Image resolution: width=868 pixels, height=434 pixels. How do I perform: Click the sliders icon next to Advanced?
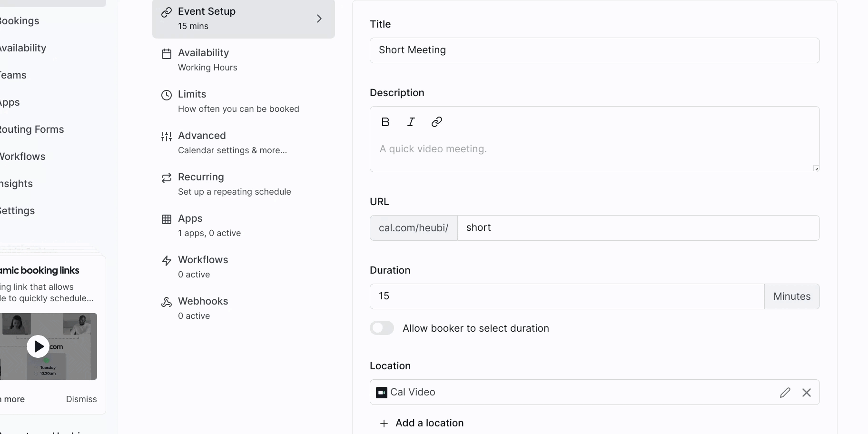tap(166, 137)
